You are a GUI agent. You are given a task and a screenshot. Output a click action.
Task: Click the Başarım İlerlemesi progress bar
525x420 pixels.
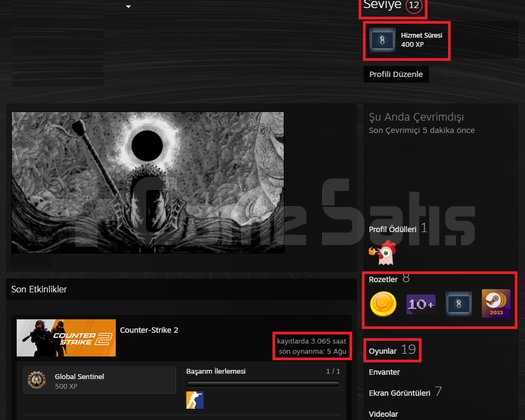263,384
